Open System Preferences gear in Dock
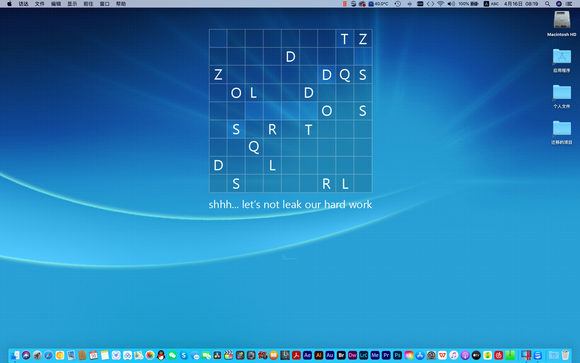The height and width of the screenshot is (363, 580). (431, 356)
